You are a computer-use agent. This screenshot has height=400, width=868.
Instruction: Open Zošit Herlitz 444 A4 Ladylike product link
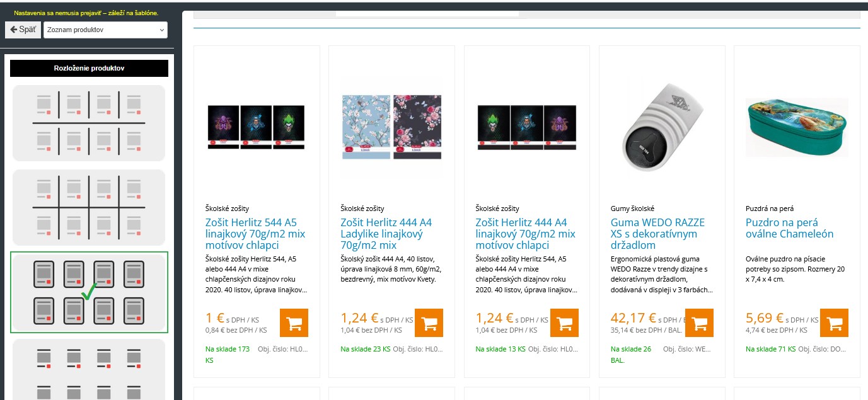pos(386,234)
